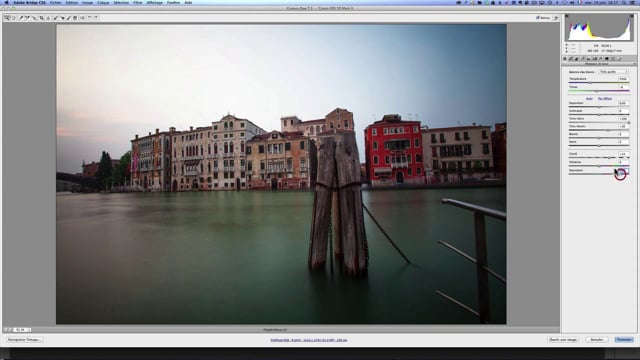Screen dimensions: 640x360
Task: Select the White Balance eyedropper tool
Action: click(21, 18)
